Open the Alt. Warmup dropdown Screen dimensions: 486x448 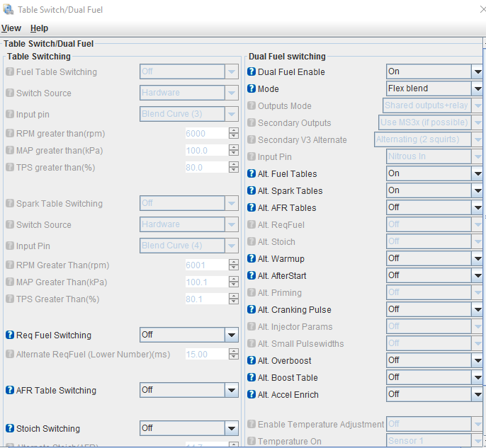(434, 258)
